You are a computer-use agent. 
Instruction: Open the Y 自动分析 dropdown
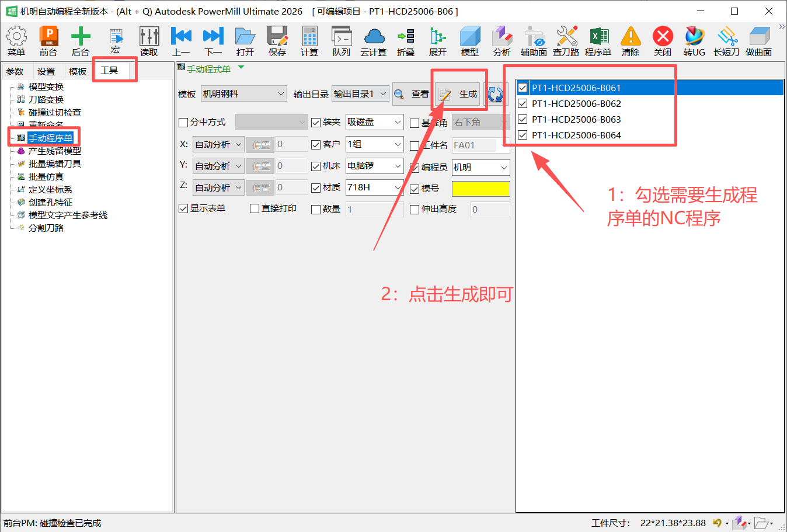click(218, 166)
